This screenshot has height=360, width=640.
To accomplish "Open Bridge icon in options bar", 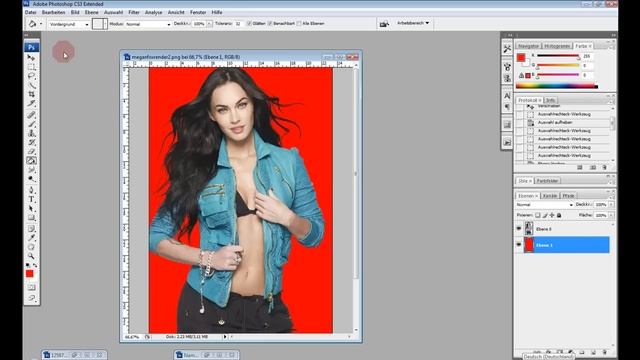I will (x=384, y=24).
